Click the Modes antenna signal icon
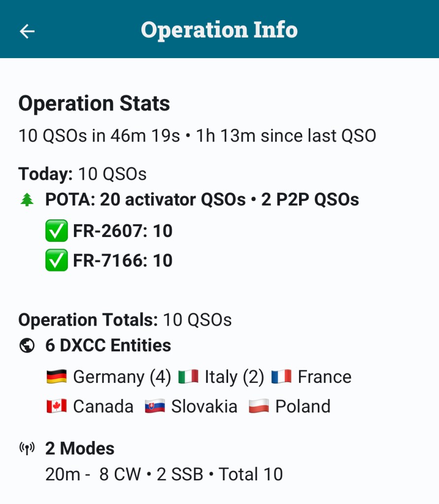Screen dimensions: 439x504 [x=26, y=448]
